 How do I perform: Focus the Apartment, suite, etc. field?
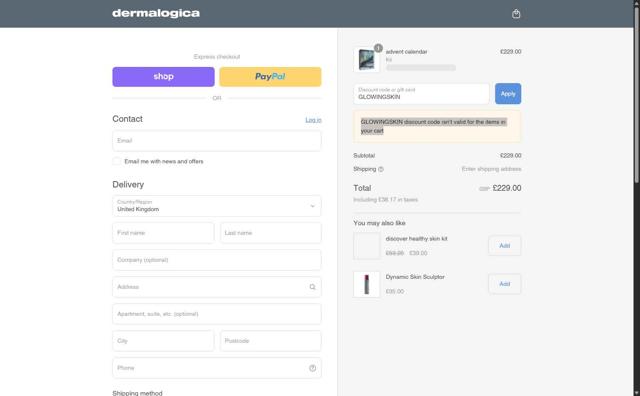click(x=217, y=314)
